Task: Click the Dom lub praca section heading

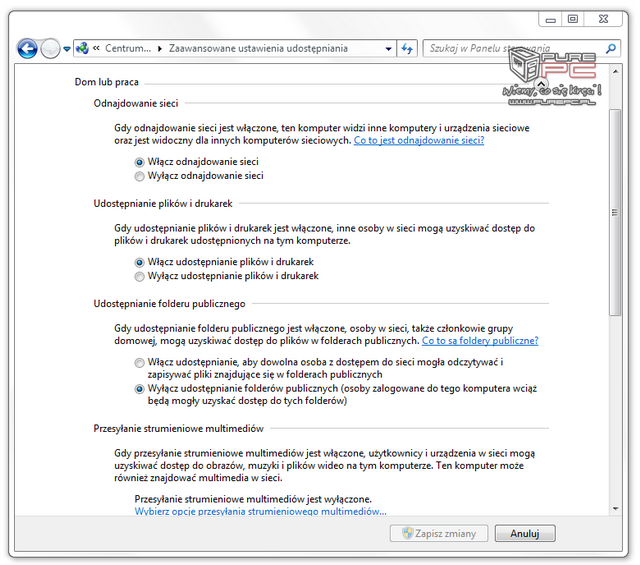Action: click(107, 82)
